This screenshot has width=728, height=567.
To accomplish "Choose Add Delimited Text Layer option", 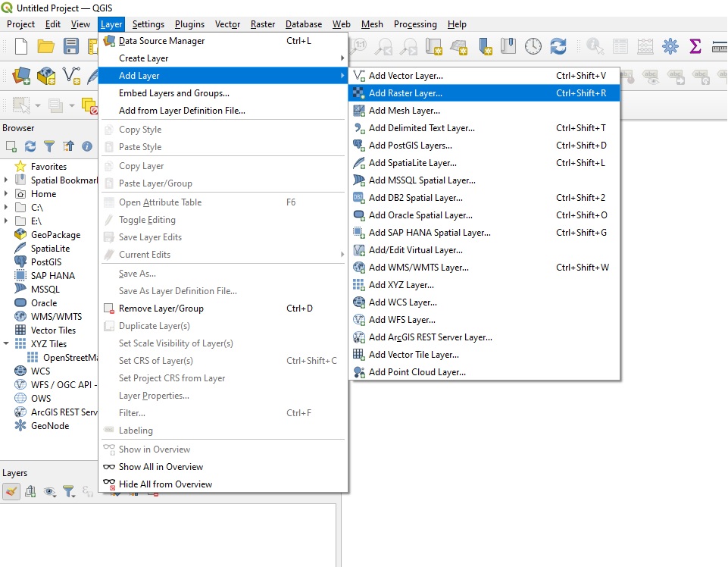I will 421,128.
